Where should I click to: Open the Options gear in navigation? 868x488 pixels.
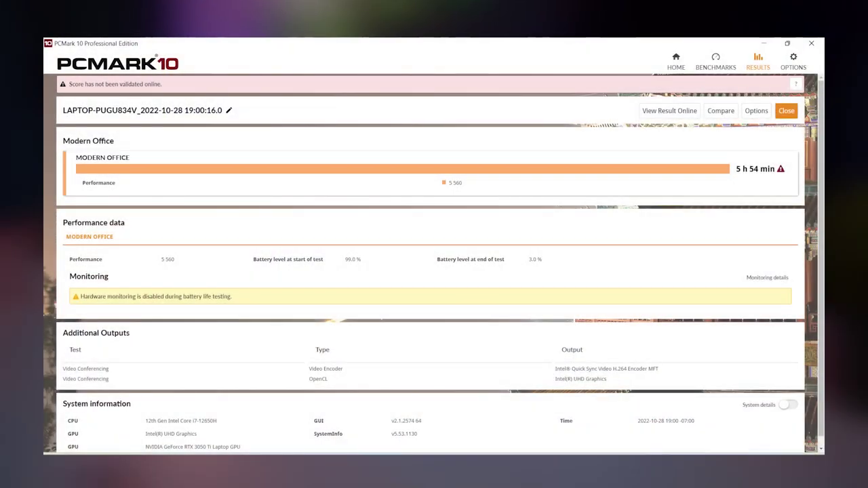click(x=793, y=61)
